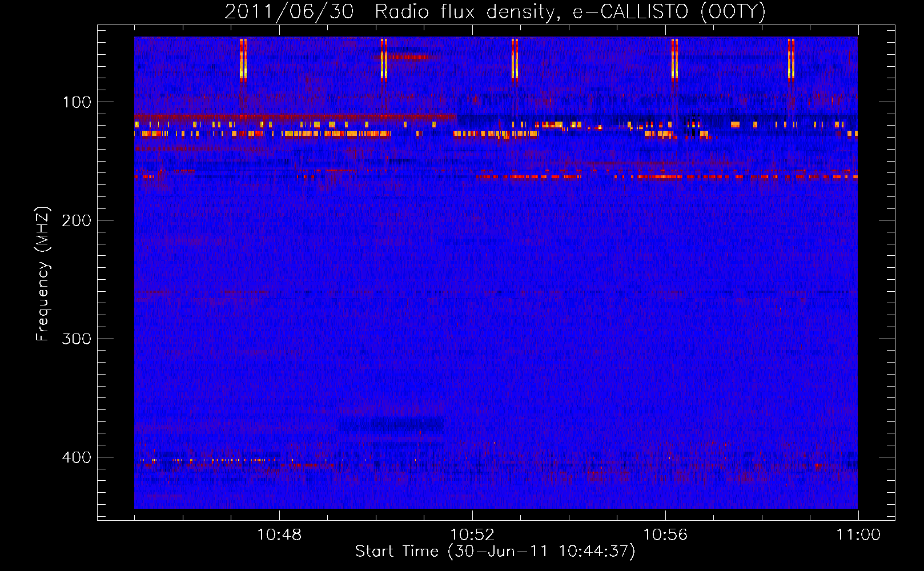
Task: Click the "10:48" time tick label
Action: tap(279, 535)
